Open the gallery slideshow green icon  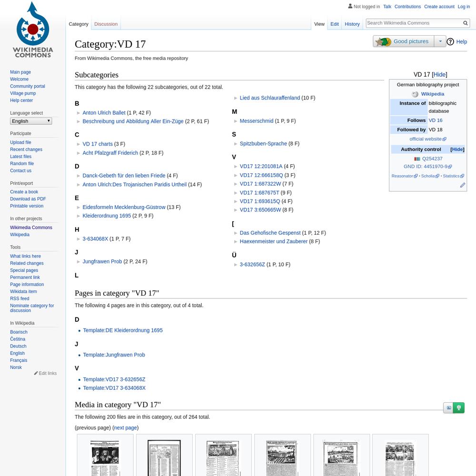tap(459, 408)
